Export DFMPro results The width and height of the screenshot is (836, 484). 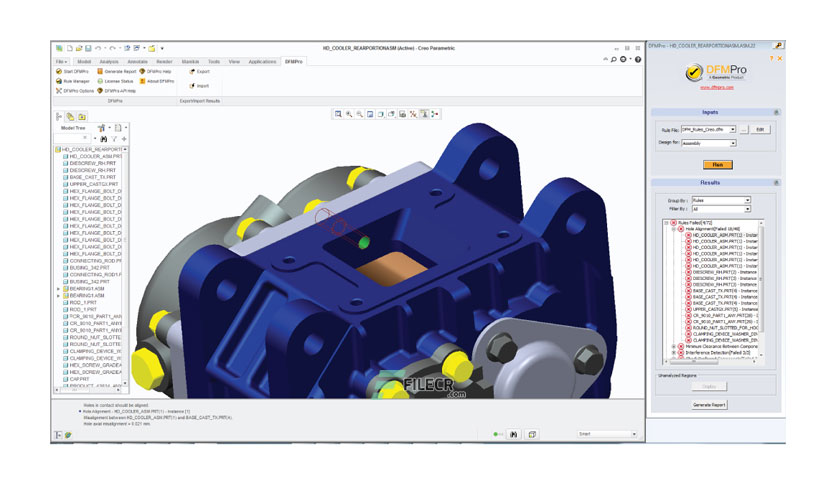[x=200, y=71]
